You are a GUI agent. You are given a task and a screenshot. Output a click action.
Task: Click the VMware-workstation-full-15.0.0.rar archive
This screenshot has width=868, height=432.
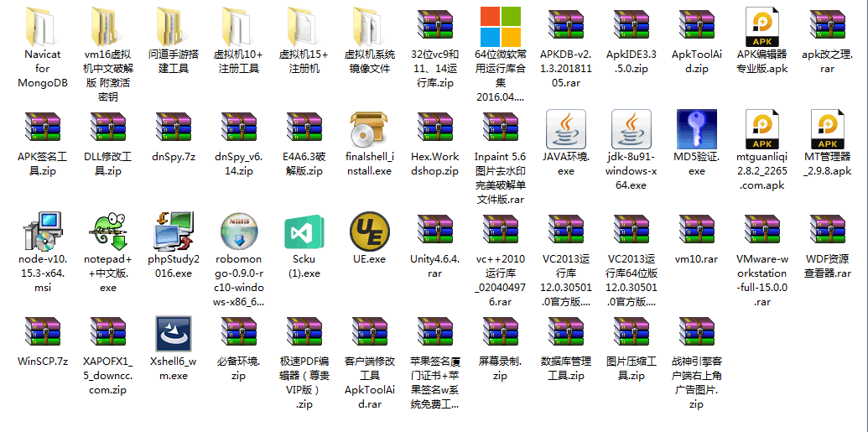[x=762, y=232]
